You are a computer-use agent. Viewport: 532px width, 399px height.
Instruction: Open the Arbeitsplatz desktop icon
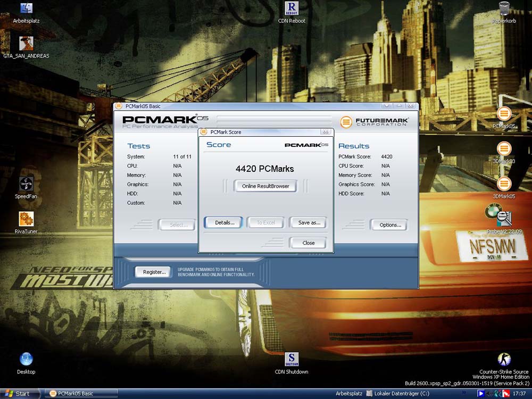(x=26, y=13)
